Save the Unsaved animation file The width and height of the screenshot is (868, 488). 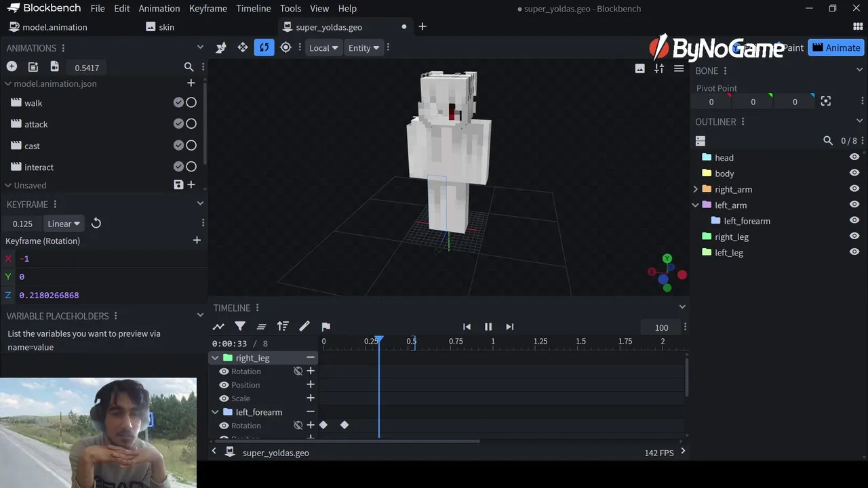[x=178, y=184]
